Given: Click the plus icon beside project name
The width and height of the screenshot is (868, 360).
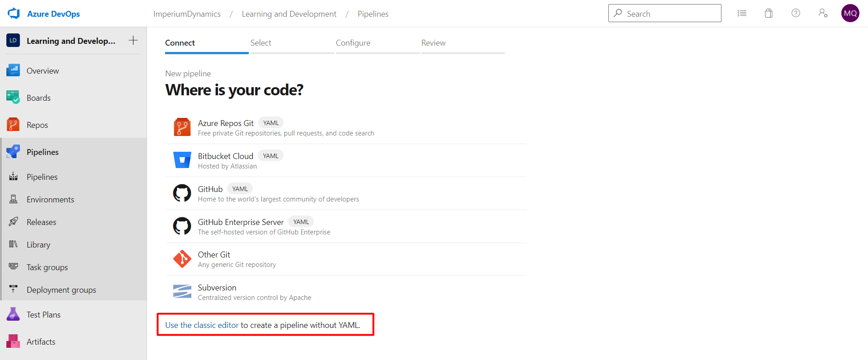Looking at the screenshot, I should 133,41.
